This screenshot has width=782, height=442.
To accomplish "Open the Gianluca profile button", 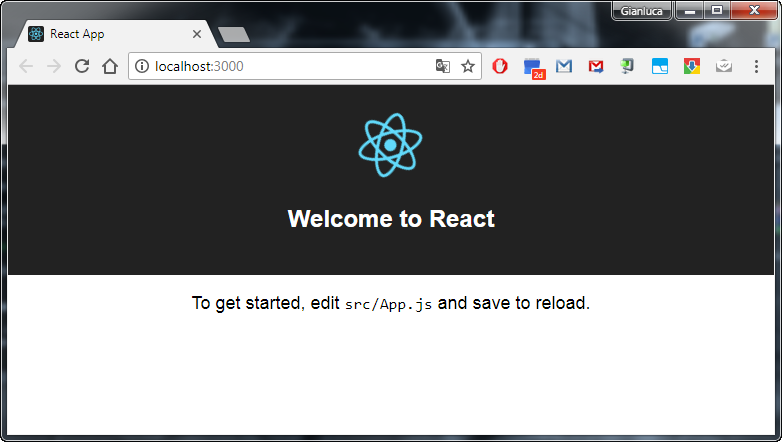I will (641, 11).
